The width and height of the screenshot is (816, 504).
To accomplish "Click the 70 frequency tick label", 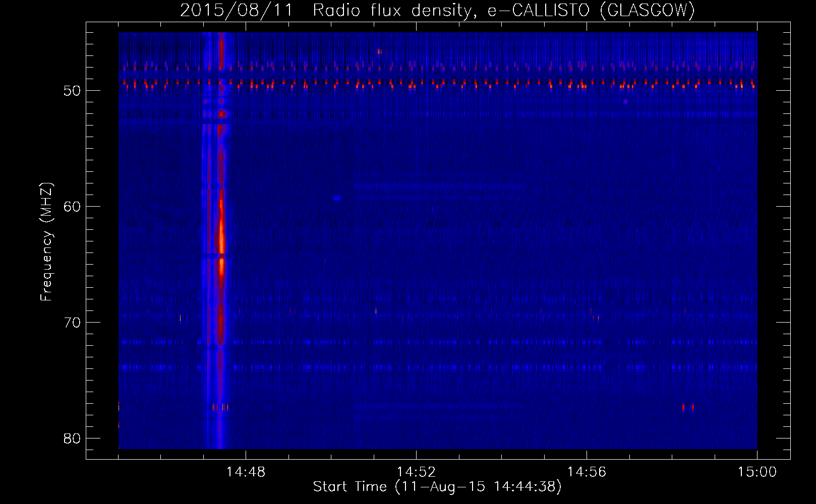I will (x=73, y=323).
